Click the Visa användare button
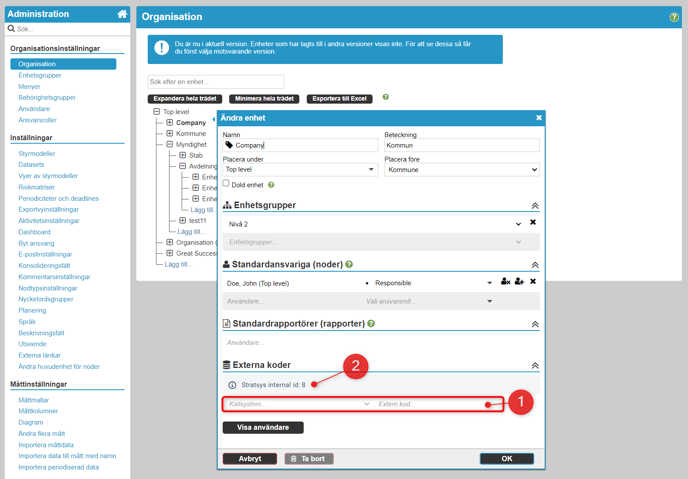 point(262,428)
